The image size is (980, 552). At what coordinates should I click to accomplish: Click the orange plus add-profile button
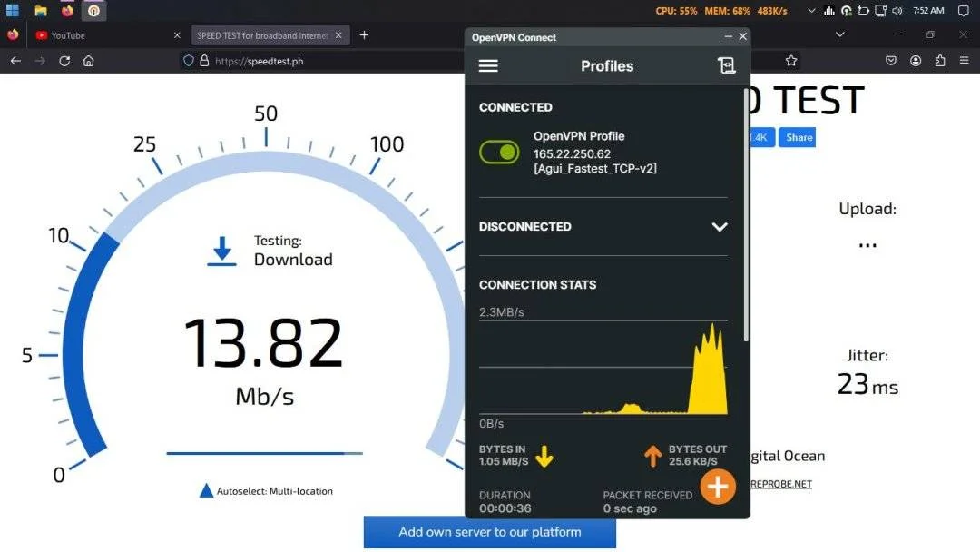(718, 487)
